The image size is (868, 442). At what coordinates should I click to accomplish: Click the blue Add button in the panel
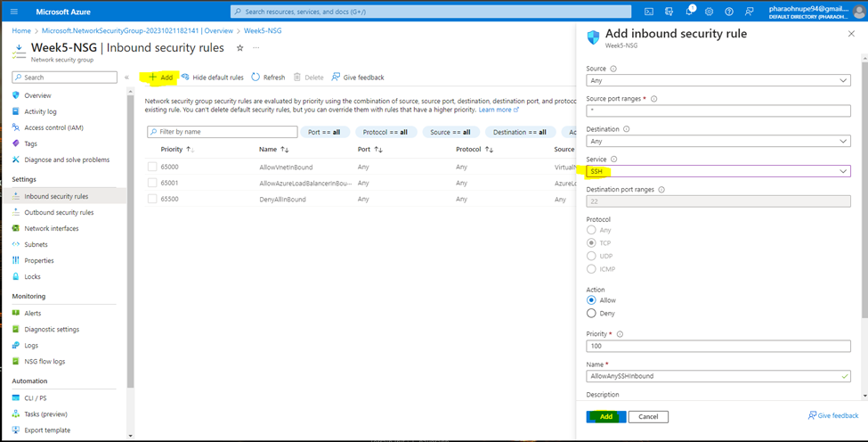click(x=606, y=417)
